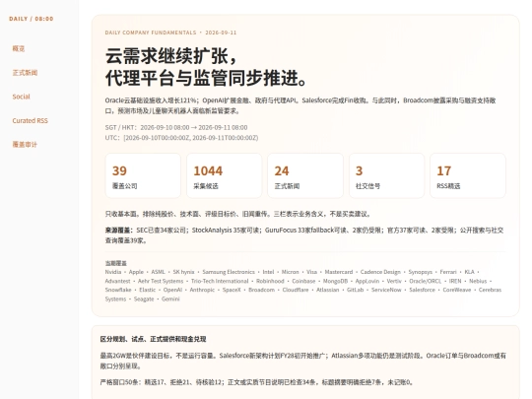Click the SGT / HKT time window line
Image resolution: width=532 pixels, height=399 pixels.
click(x=176, y=127)
